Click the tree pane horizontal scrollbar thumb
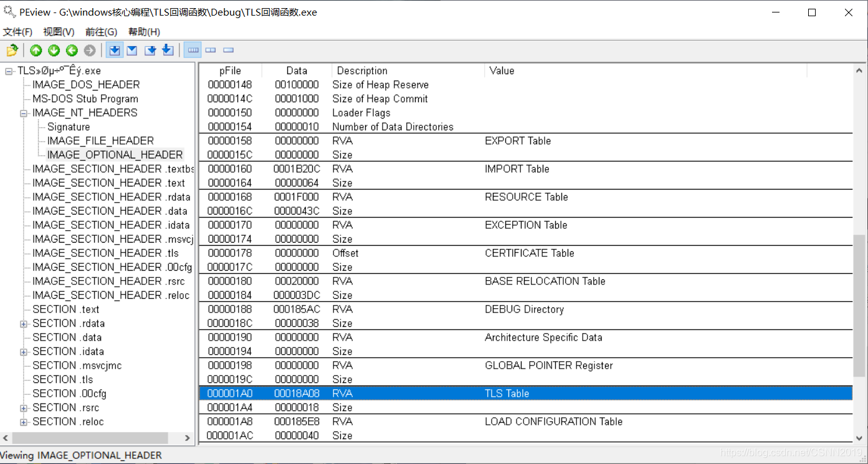 tap(90, 438)
